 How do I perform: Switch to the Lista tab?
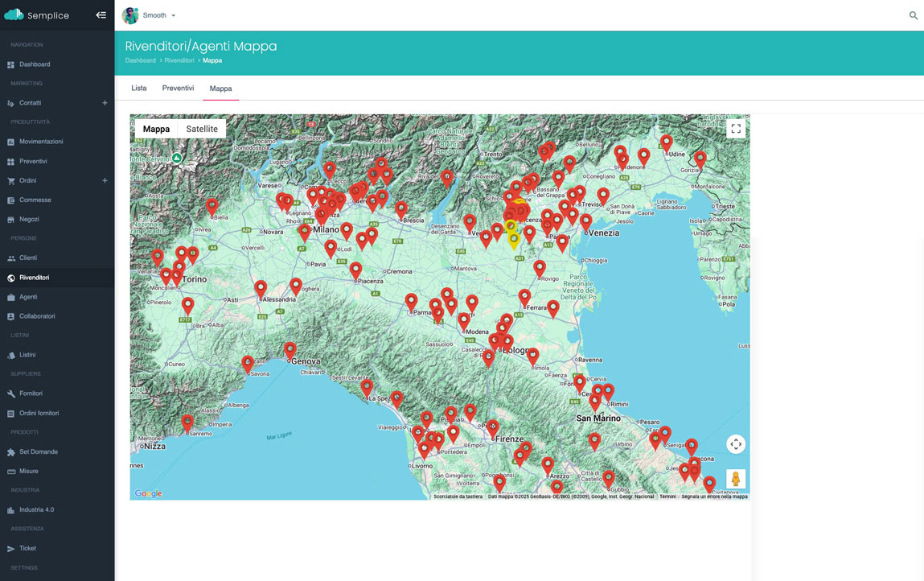pyautogui.click(x=139, y=89)
